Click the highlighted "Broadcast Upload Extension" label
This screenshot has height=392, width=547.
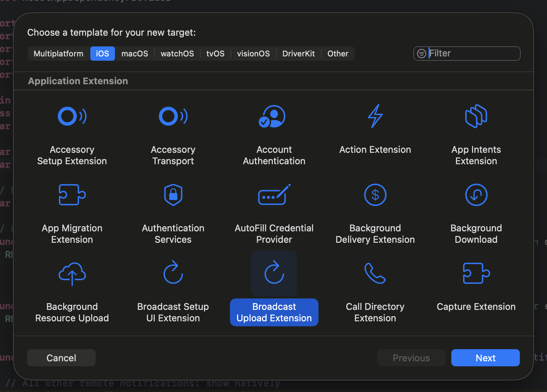(x=274, y=312)
